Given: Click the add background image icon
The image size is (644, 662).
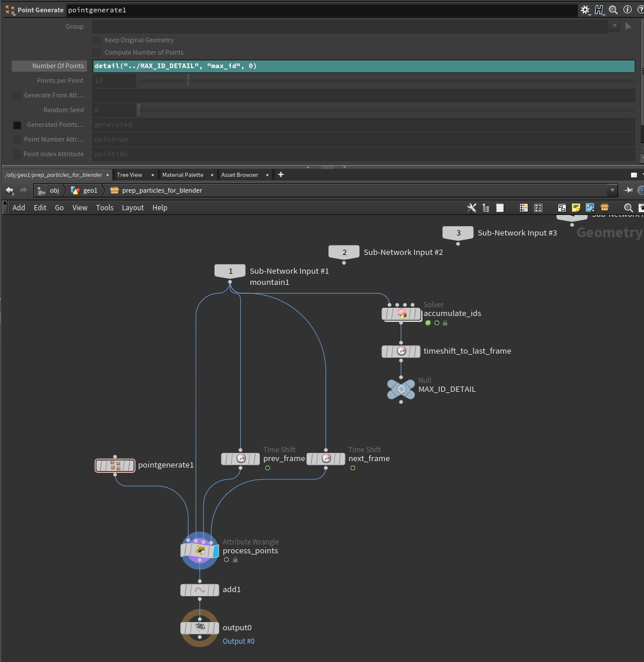Looking at the screenshot, I should (590, 208).
